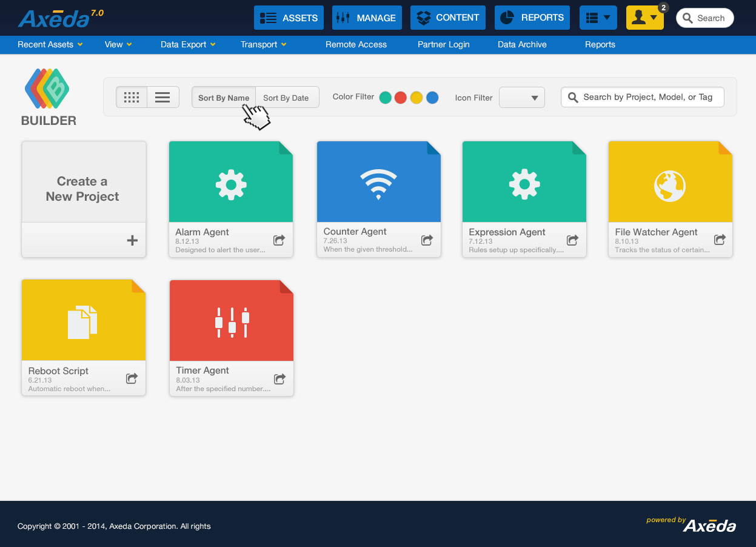756x547 pixels.
Task: Sort projects by date
Action: pyautogui.click(x=286, y=98)
